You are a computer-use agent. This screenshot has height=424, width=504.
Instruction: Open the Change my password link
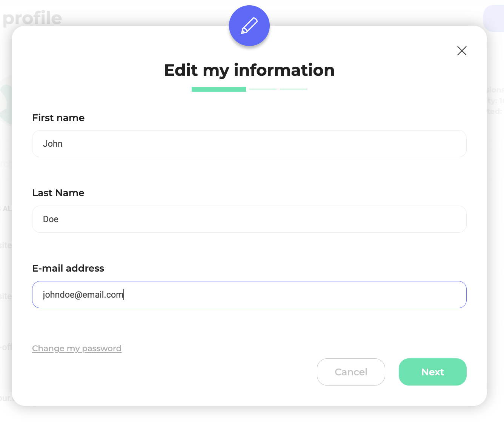point(77,348)
